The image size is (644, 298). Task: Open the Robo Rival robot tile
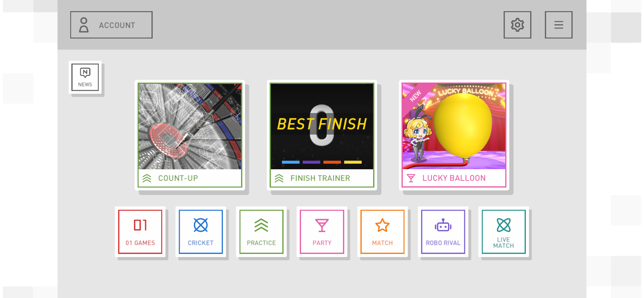[x=443, y=232]
